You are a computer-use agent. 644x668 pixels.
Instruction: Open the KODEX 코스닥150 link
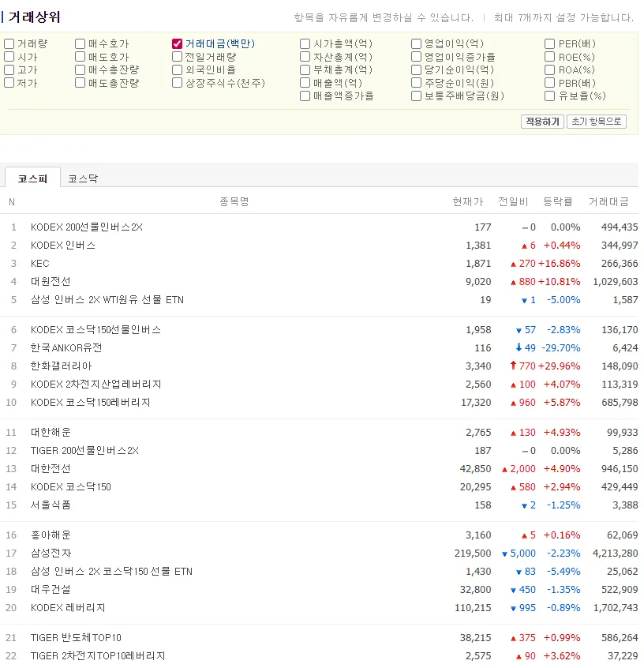tap(71, 487)
